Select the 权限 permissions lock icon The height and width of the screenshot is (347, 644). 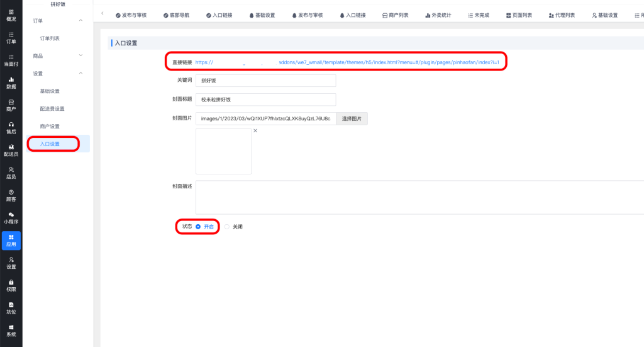[11, 285]
